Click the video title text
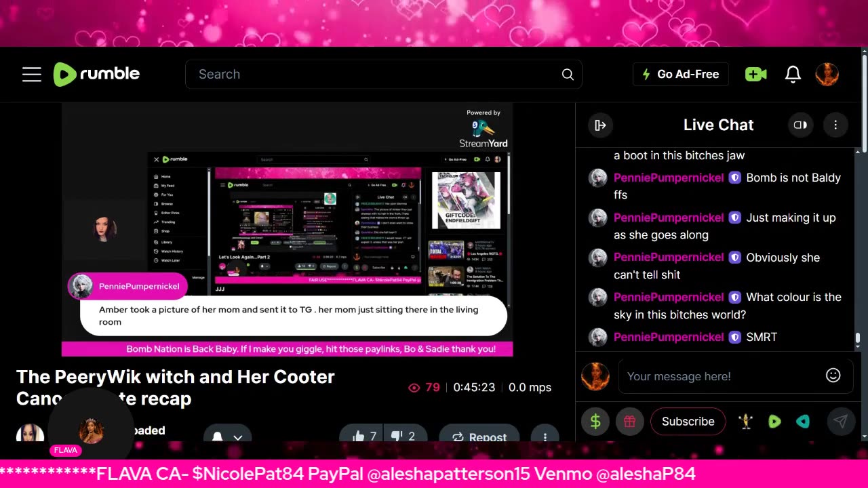The width and height of the screenshot is (868, 488). coord(176,388)
